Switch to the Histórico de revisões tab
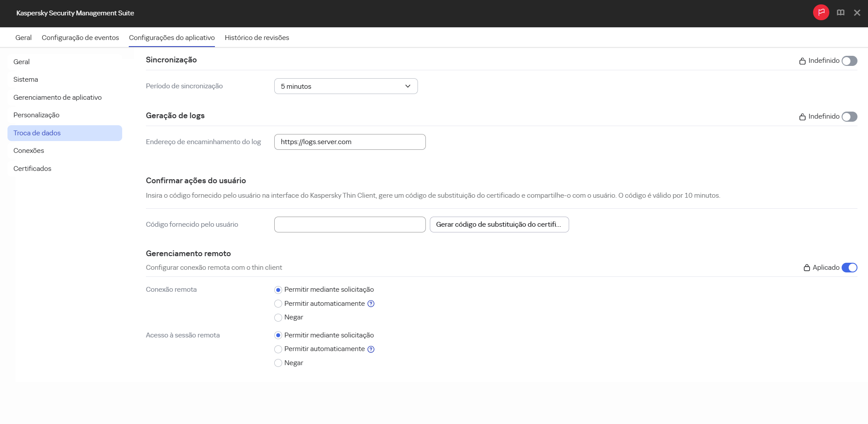The width and height of the screenshot is (868, 424). pos(257,37)
